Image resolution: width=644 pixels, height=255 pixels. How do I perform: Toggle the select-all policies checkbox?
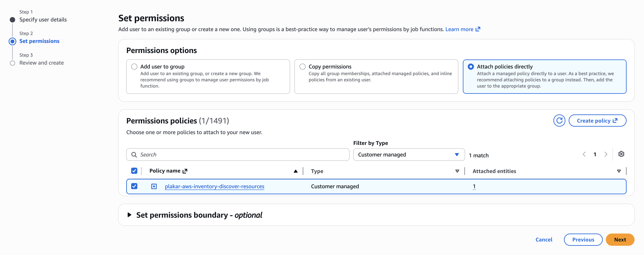coord(134,171)
